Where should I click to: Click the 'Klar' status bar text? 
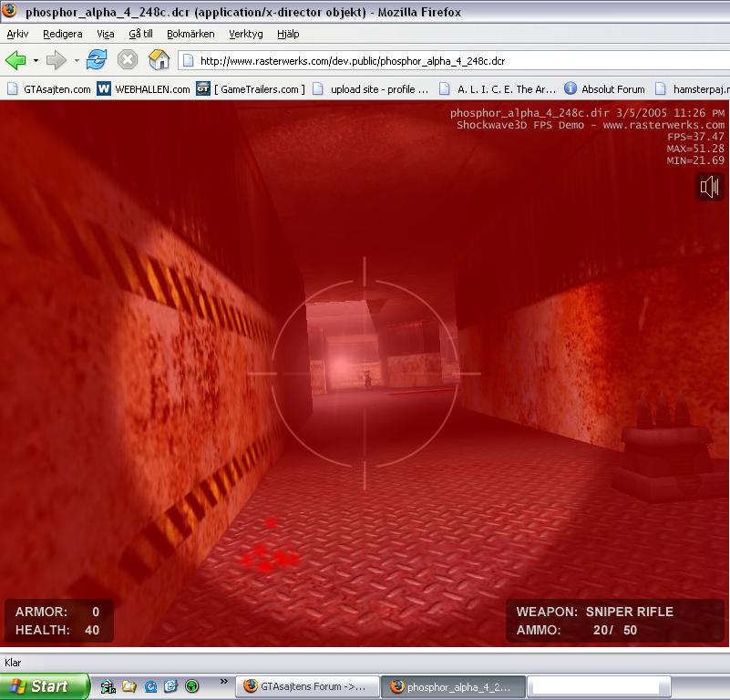click(x=13, y=663)
